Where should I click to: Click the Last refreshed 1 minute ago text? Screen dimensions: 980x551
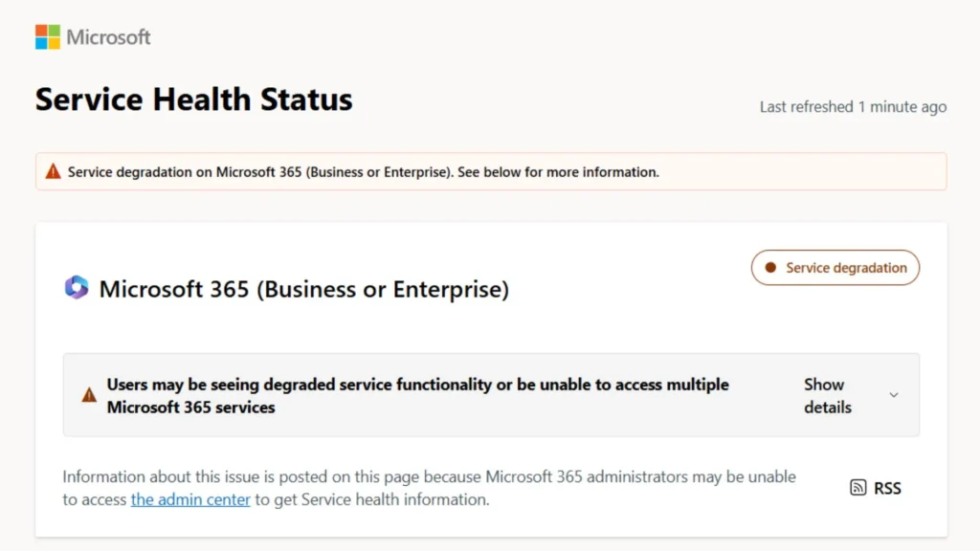[853, 106]
